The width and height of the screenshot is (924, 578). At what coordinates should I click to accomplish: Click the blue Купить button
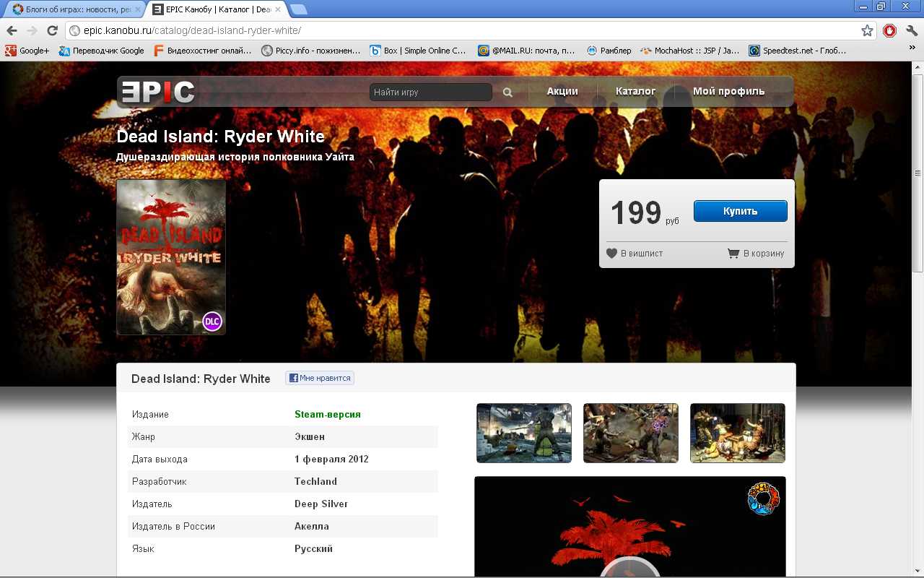pos(741,211)
